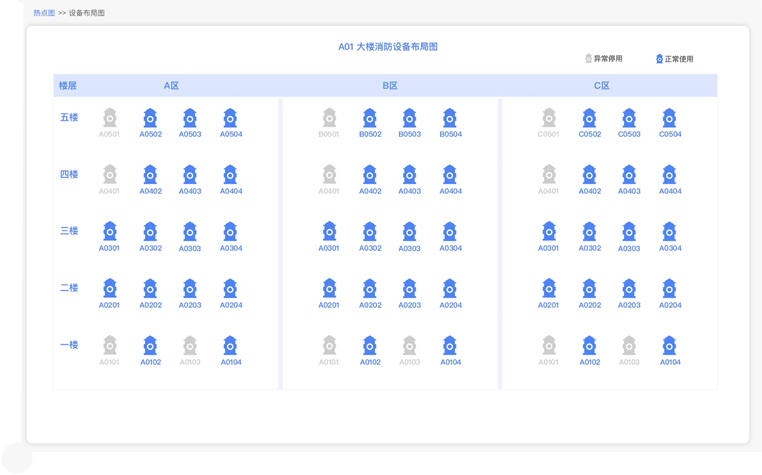Click the blue A0502 hydrant device
Screen dimensions: 762x475
pos(150,118)
